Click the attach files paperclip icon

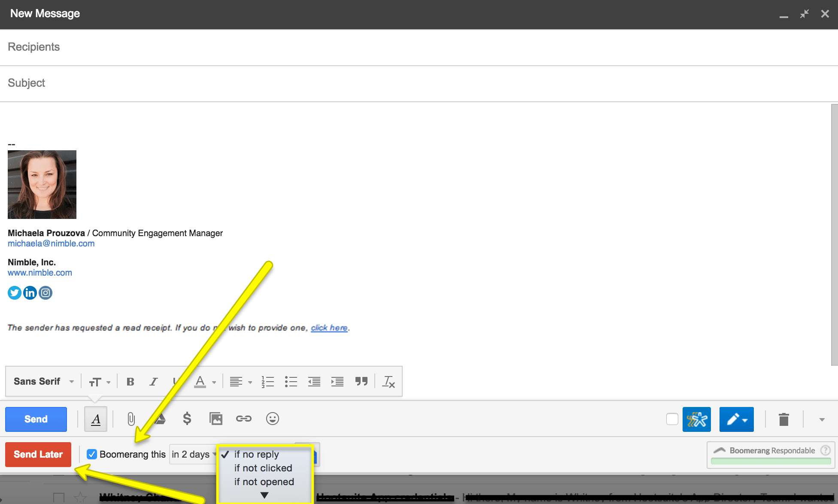[131, 419]
